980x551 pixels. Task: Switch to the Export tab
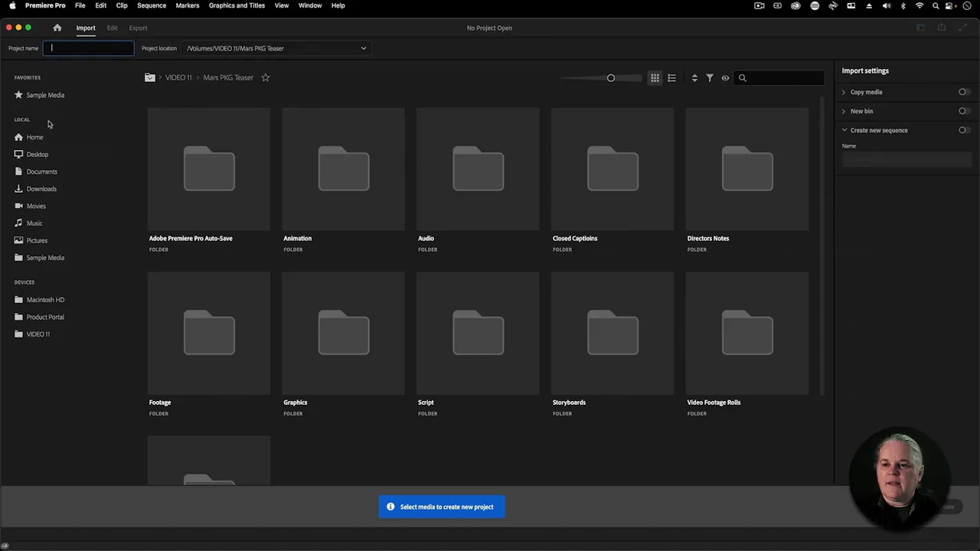(138, 28)
